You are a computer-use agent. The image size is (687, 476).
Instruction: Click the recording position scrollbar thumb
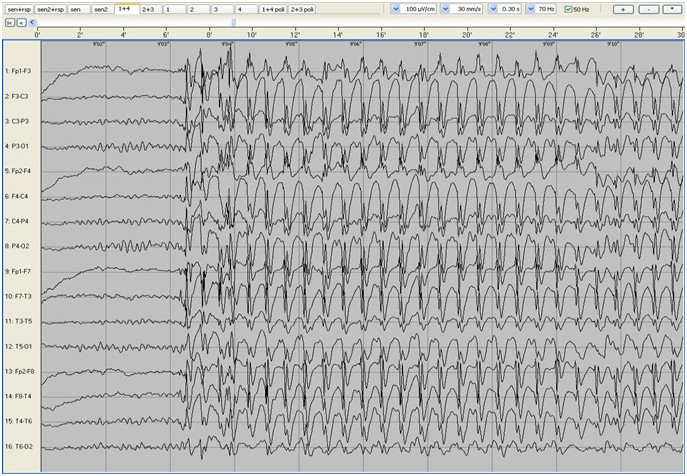tap(234, 22)
